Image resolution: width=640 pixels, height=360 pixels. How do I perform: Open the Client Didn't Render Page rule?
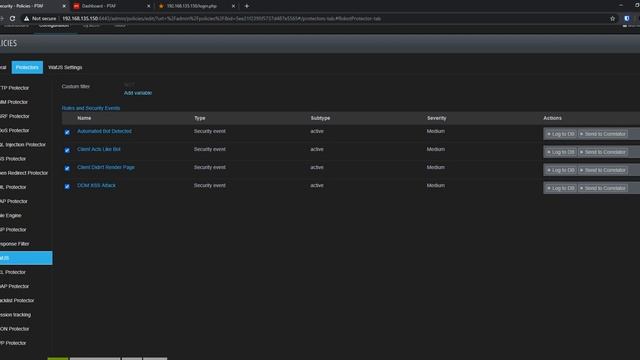click(106, 167)
